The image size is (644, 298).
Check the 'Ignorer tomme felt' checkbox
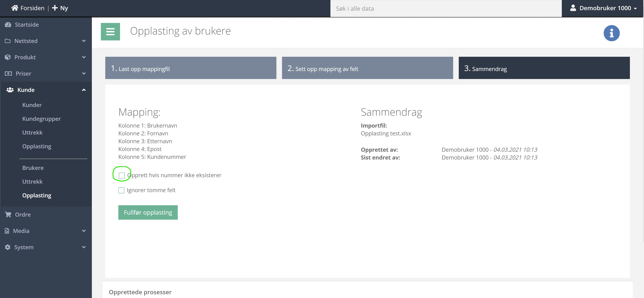121,190
